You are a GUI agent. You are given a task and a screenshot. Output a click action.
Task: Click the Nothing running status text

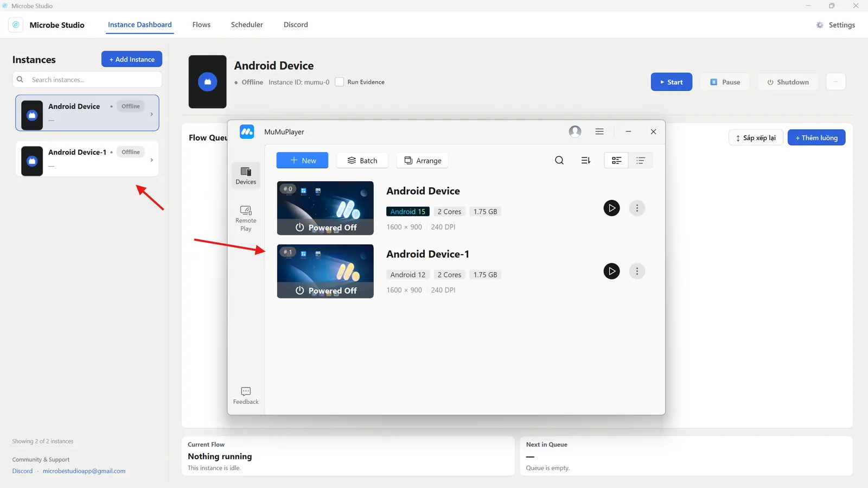tap(220, 457)
